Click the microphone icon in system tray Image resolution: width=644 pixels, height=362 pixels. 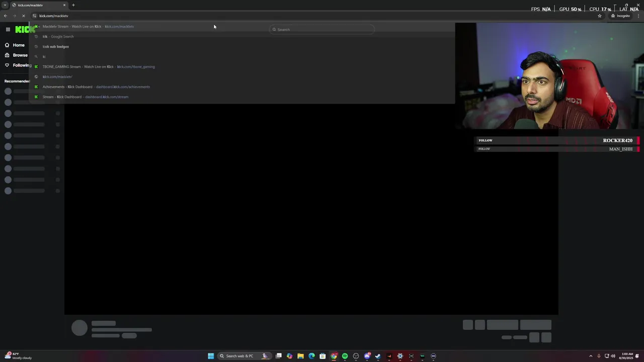coord(599,356)
